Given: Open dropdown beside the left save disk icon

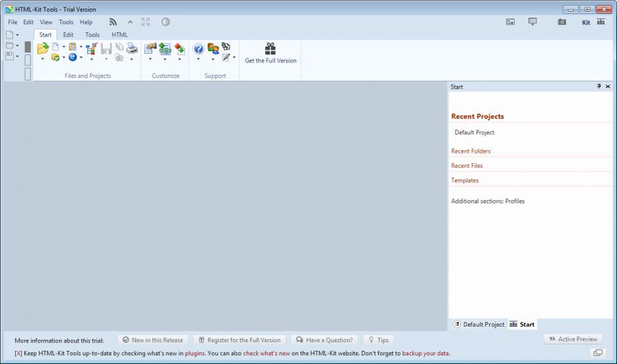Looking at the screenshot, I should point(17,56).
